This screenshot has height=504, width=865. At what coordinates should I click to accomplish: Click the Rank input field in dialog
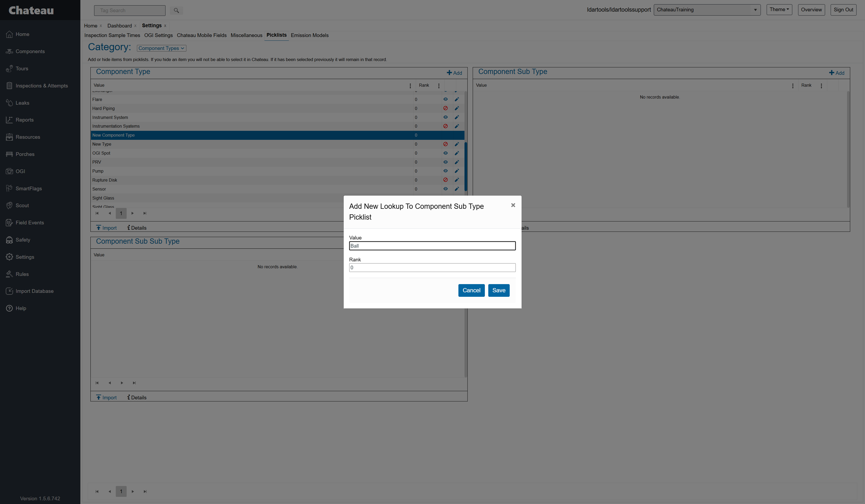(x=432, y=268)
